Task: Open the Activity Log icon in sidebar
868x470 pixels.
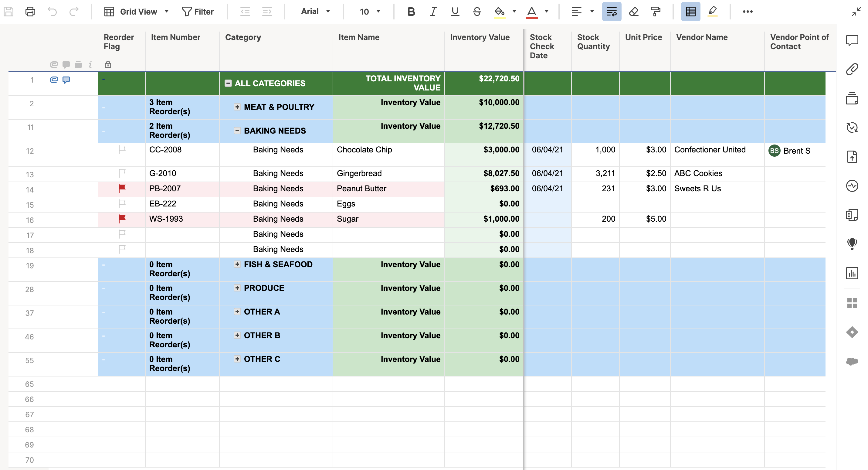Action: point(852,186)
